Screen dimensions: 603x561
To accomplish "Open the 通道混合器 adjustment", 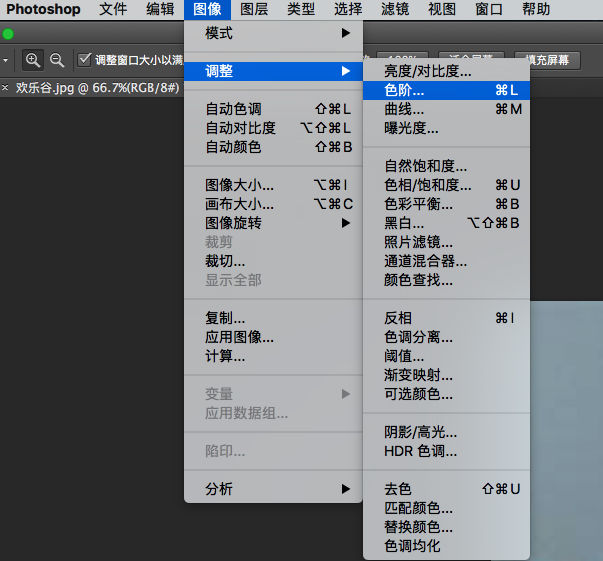I will (x=446, y=261).
